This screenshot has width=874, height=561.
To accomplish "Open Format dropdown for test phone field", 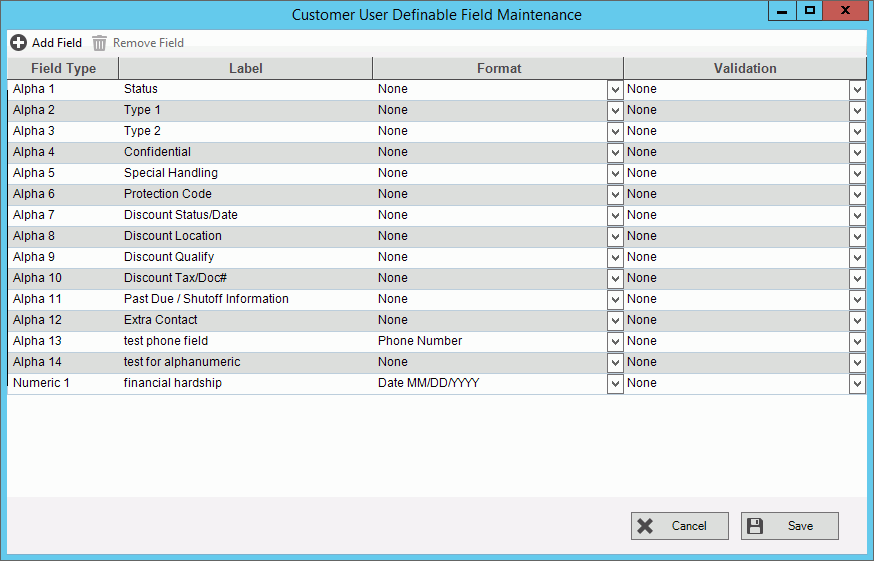I will [615, 341].
